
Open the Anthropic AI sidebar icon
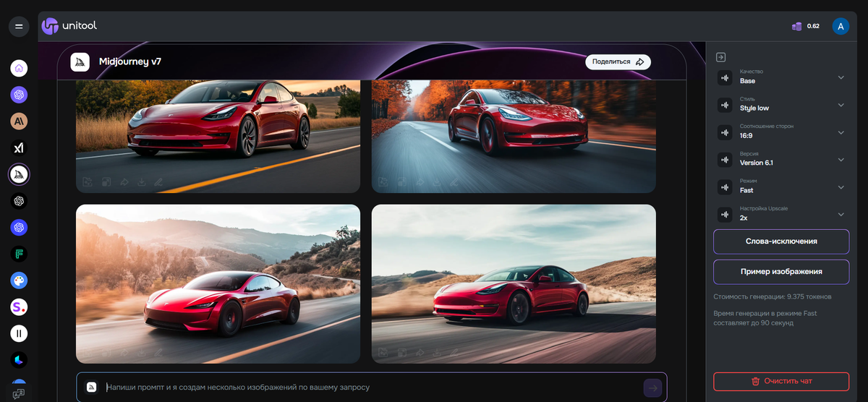tap(19, 121)
